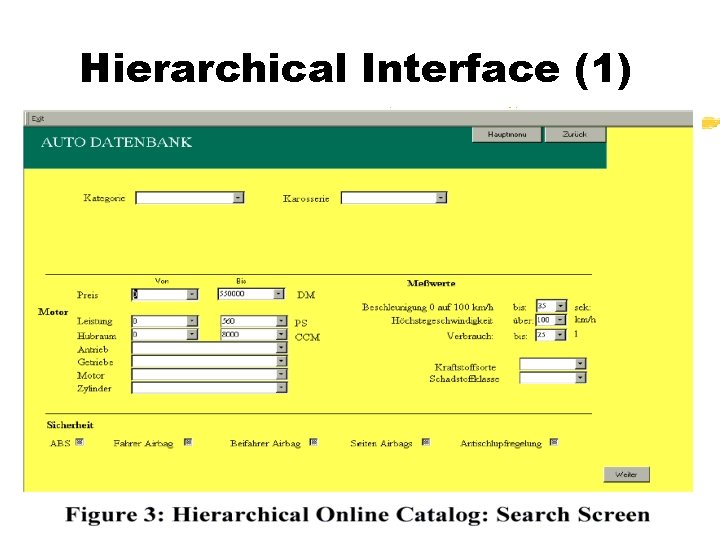
Task: Click the Preis Bis field showing 550000
Action: (246, 294)
